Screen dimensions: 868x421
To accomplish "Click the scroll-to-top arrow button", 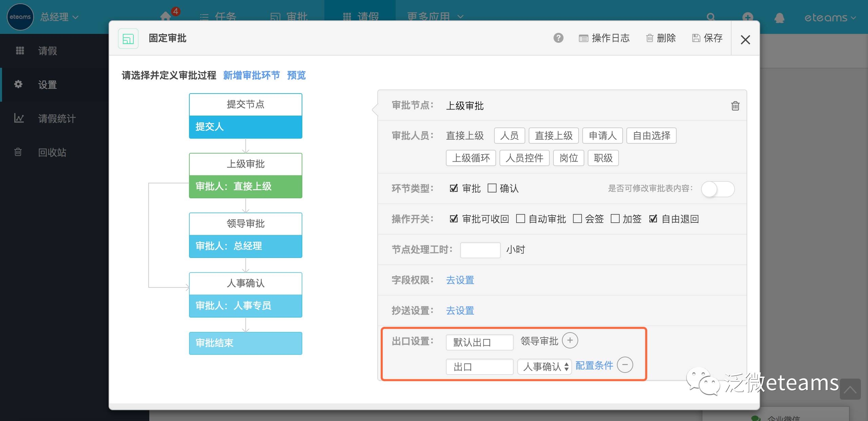I will (850, 389).
